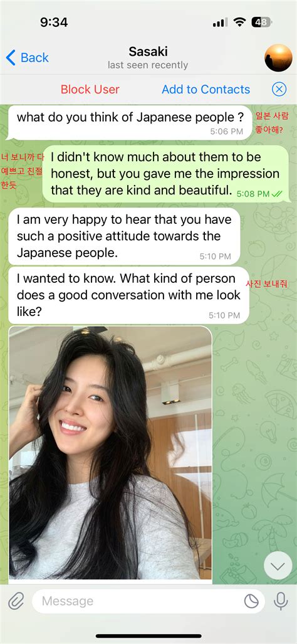
Task: Tap the sent green message about kind and beautiful
Action: [x=165, y=174]
